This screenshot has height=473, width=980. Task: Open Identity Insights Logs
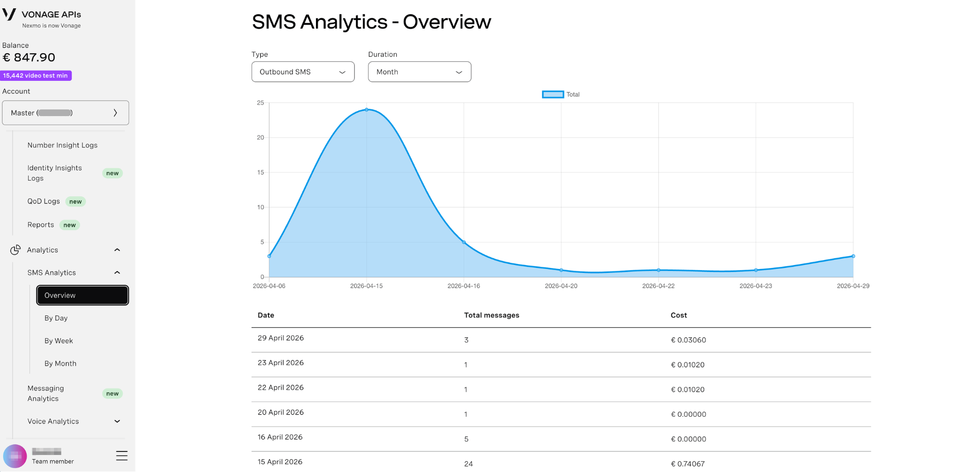coord(55,173)
